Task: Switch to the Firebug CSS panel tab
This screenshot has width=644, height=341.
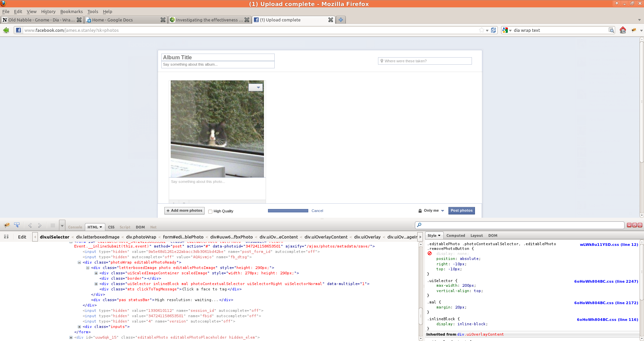Action: (x=111, y=227)
